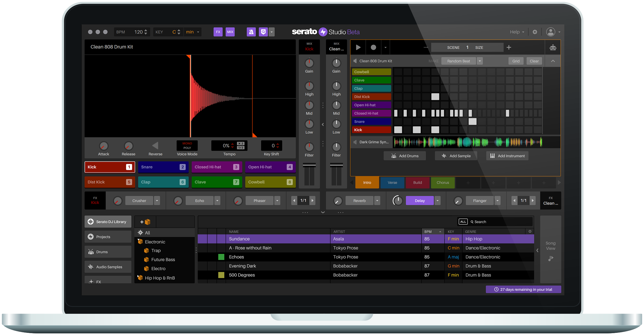Screen dimensions: 644x335
Task: Expand the Random Beat dropdown arrow
Action: [x=480, y=61]
